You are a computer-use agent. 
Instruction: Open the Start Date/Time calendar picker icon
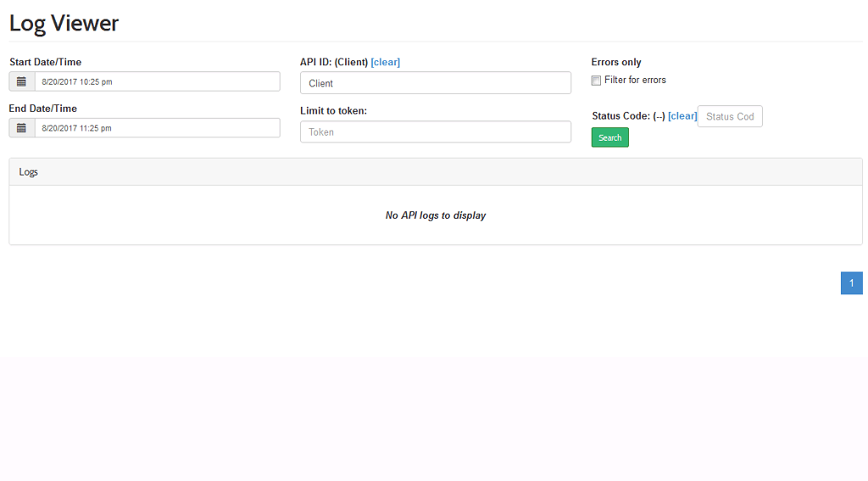[22, 81]
